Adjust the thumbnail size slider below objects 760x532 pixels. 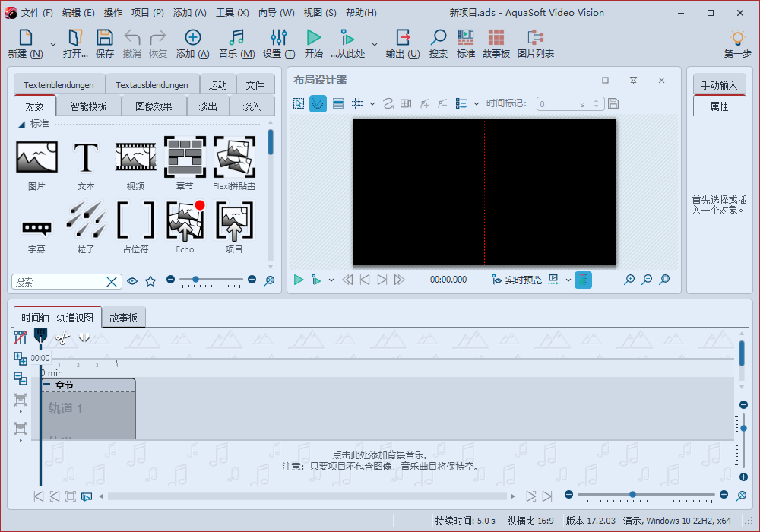click(196, 280)
